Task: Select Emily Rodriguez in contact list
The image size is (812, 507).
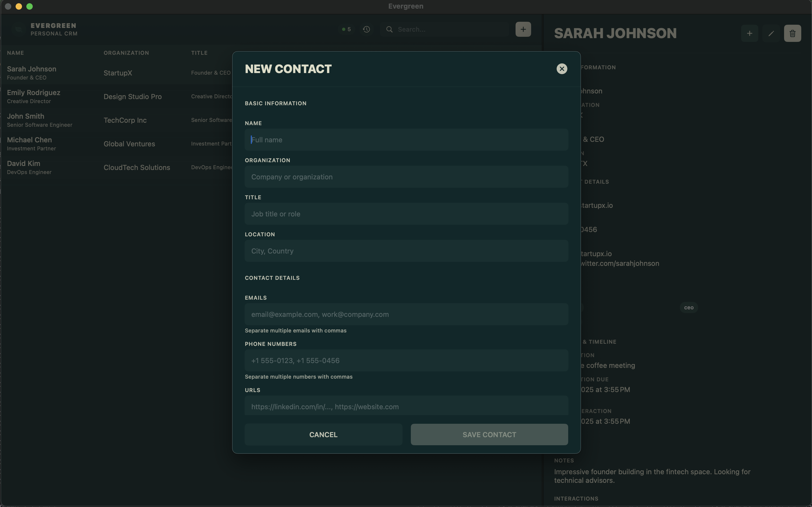Action: [34, 96]
